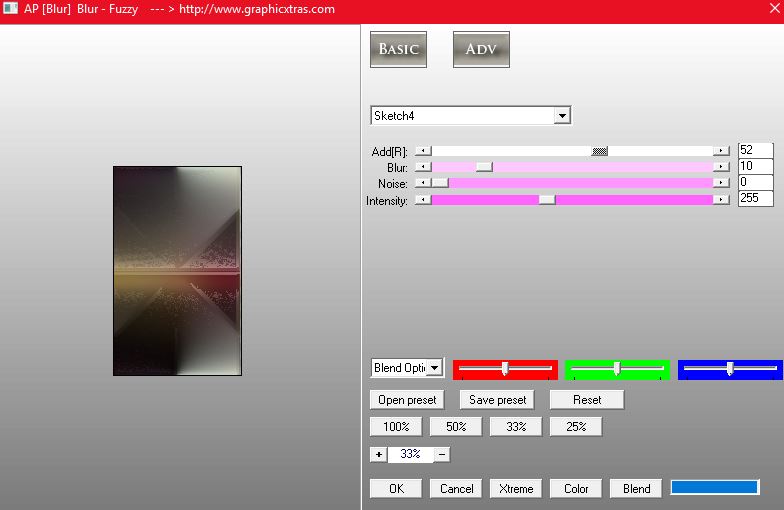Screen dimensions: 784x510
Task: Click the plus zoom-in button
Action: (378, 454)
